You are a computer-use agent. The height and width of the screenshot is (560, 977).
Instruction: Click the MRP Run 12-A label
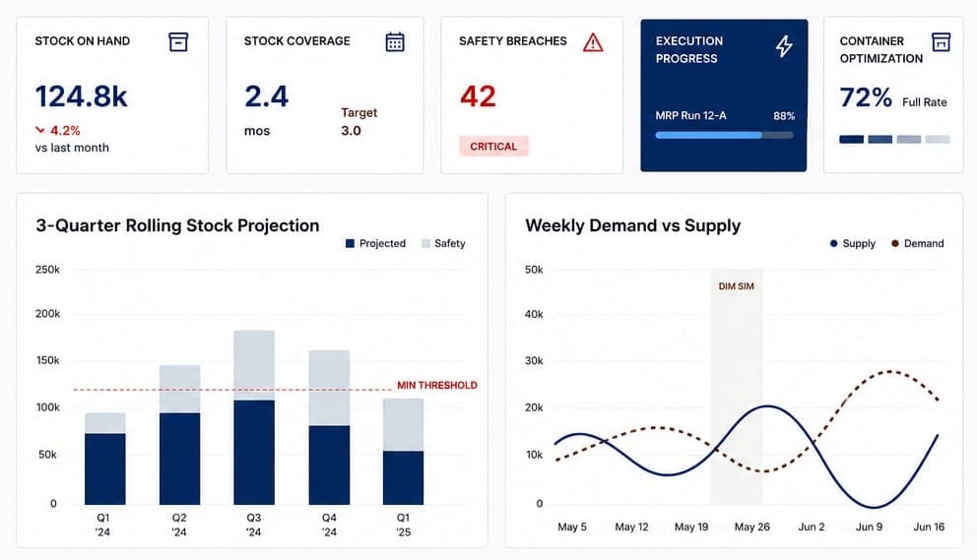691,116
